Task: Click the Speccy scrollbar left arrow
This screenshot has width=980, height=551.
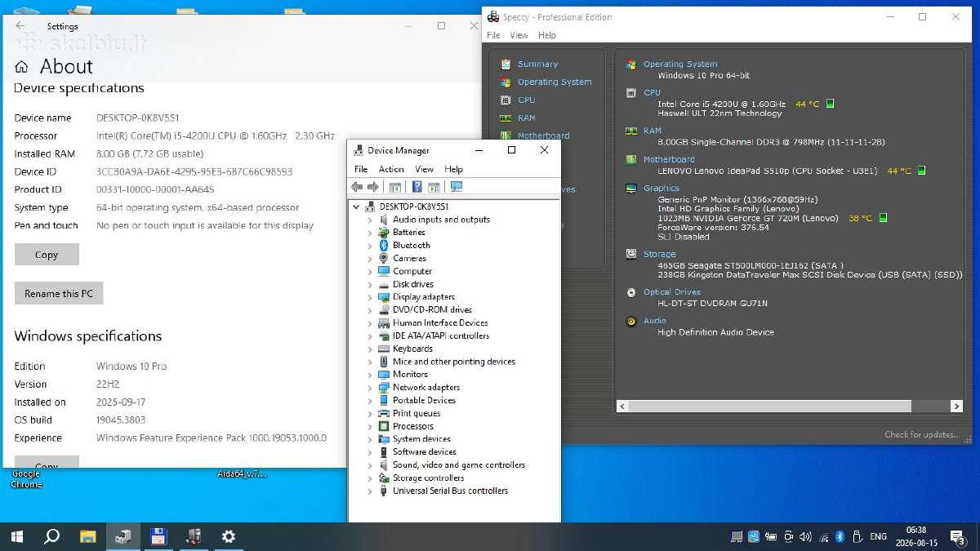Action: coord(622,406)
